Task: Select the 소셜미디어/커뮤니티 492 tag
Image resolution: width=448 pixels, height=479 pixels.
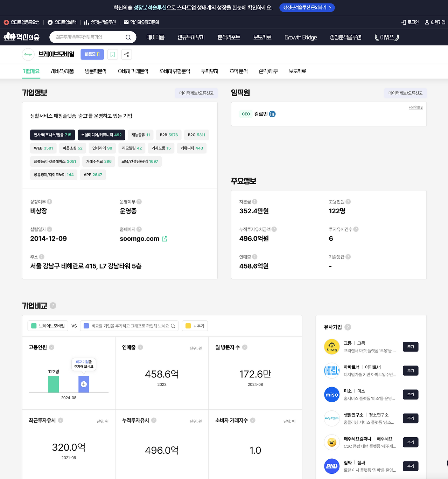Action: coord(101,135)
